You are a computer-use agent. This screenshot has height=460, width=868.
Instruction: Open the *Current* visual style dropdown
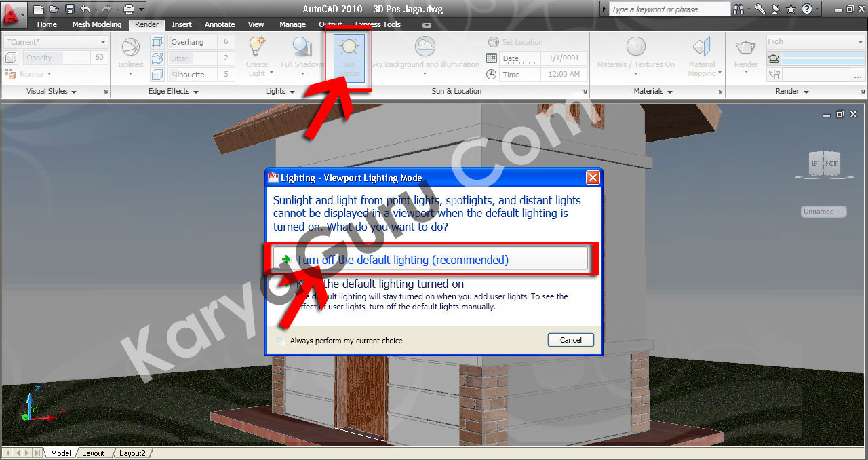coord(103,41)
